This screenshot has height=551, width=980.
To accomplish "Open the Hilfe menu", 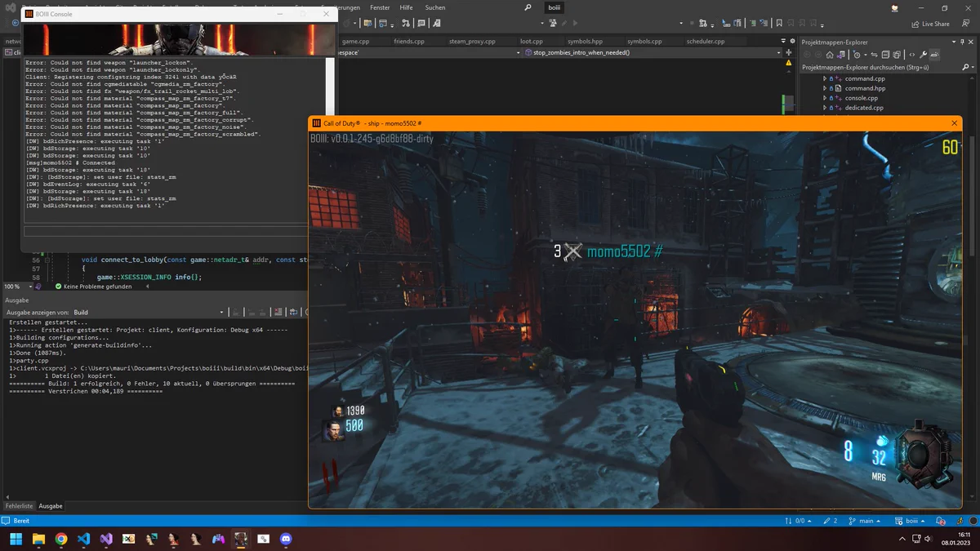I will [406, 7].
